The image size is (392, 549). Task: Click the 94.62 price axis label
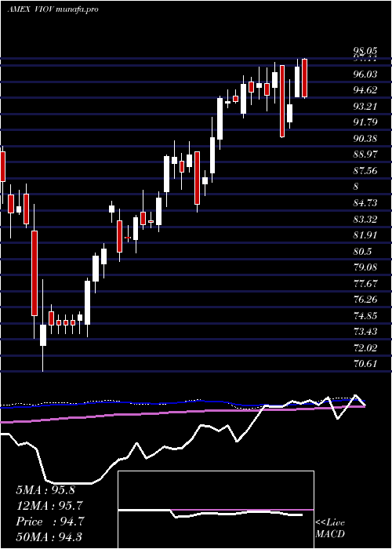point(365,90)
